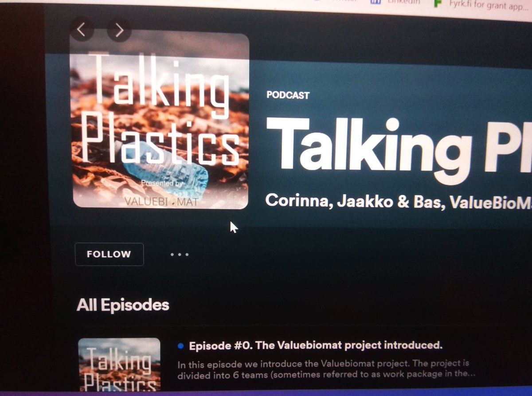Toggle Follow for the Talking Plastics podcast
The width and height of the screenshot is (532, 396).
coord(109,254)
